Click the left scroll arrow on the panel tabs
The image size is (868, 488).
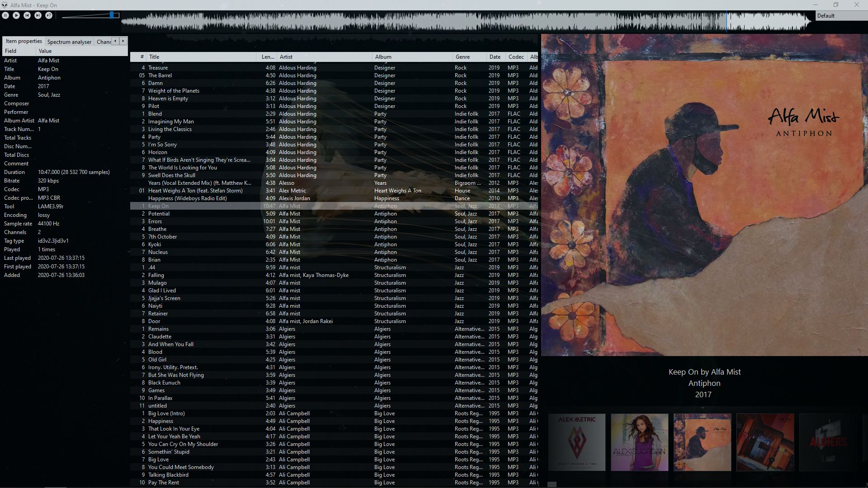point(115,41)
